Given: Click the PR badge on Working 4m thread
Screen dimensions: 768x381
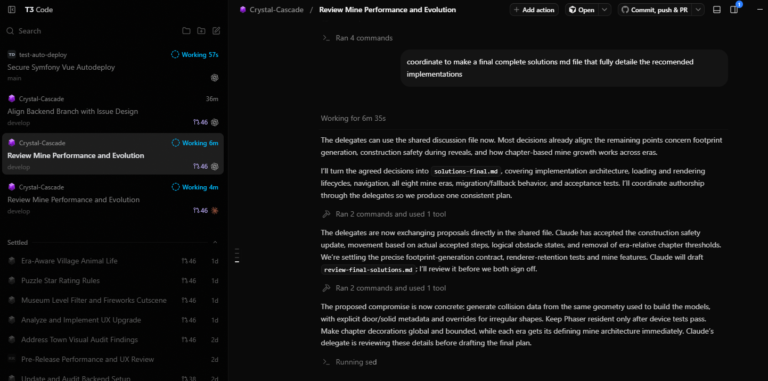Looking at the screenshot, I should 200,211.
